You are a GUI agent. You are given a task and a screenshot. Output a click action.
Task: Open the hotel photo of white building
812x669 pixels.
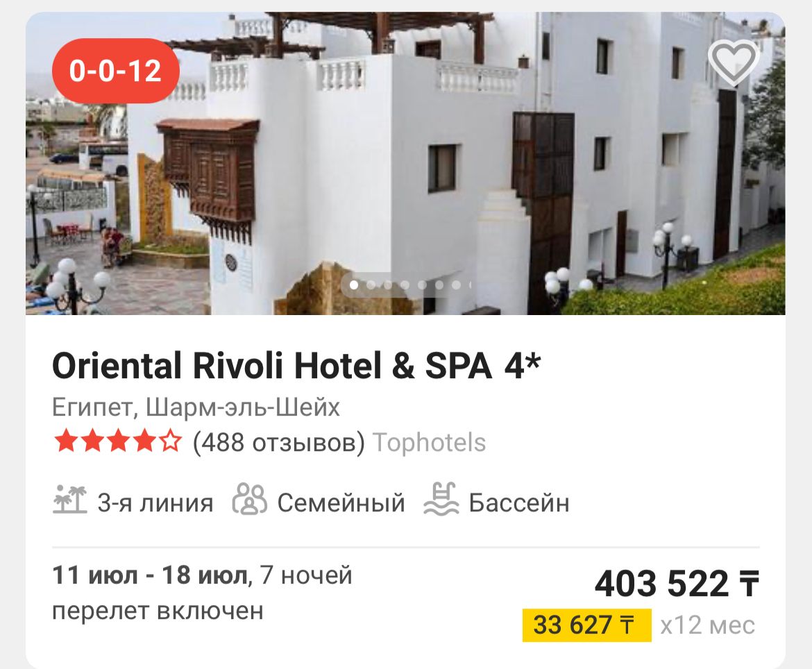[405, 164]
